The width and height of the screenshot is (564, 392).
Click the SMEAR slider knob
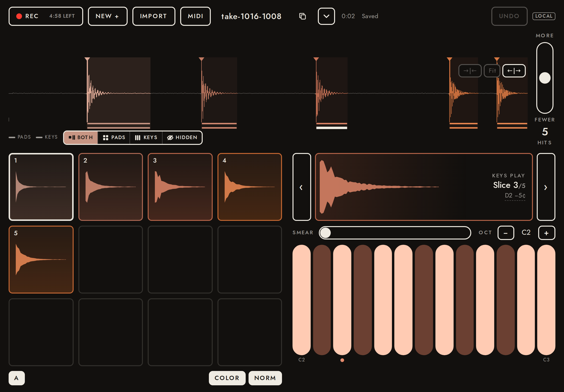point(325,233)
